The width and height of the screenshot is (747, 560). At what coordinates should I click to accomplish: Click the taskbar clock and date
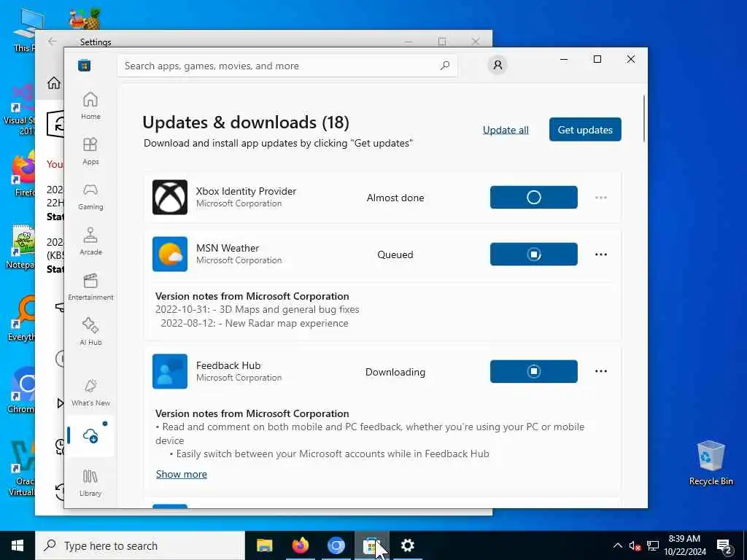[684, 545]
